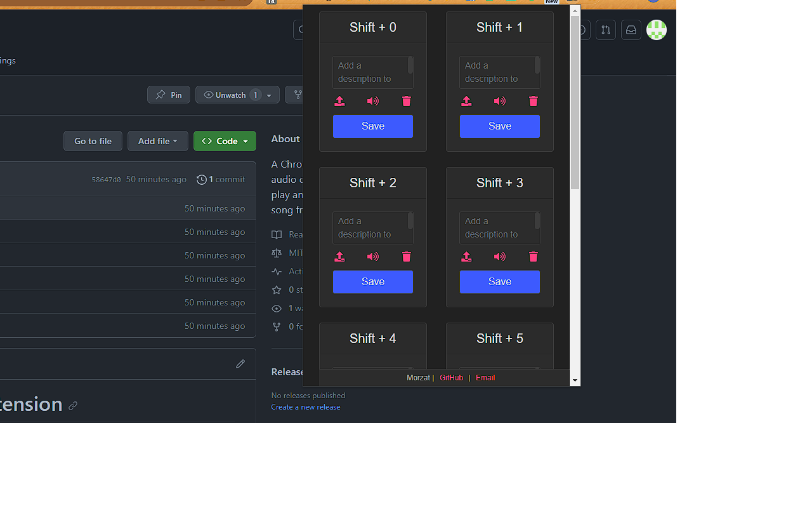
Task: Open Add file dropdown
Action: tap(158, 141)
